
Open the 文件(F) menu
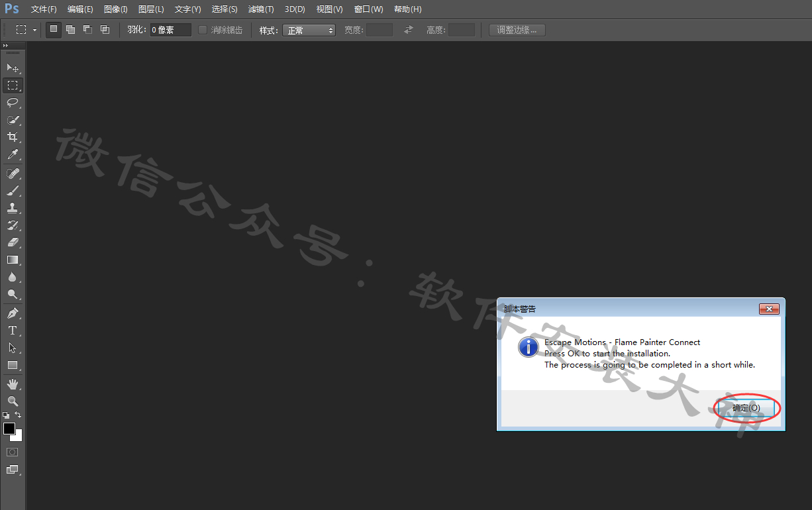click(x=44, y=9)
